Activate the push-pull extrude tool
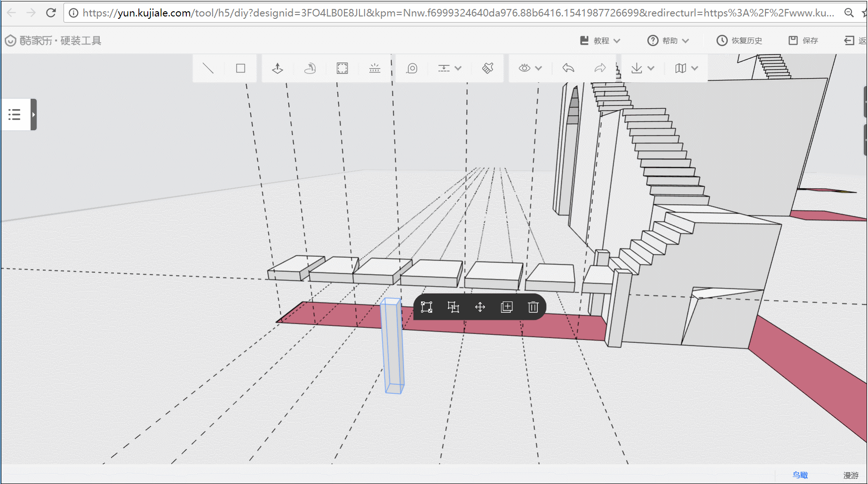868x484 pixels. 278,68
